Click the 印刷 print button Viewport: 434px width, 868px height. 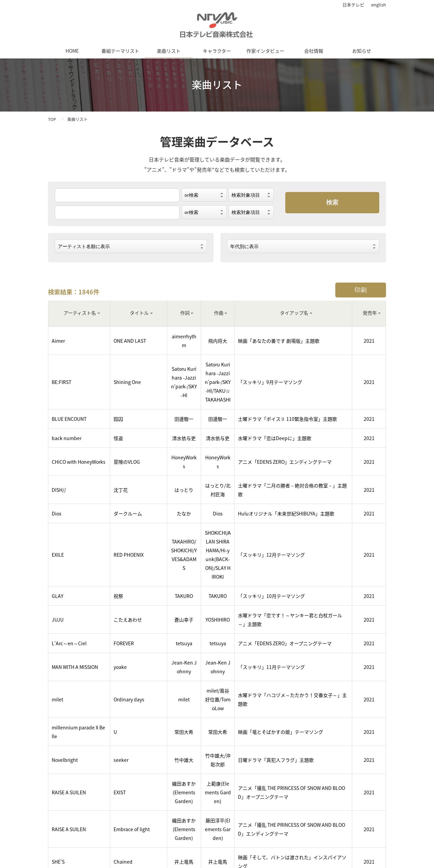click(361, 290)
